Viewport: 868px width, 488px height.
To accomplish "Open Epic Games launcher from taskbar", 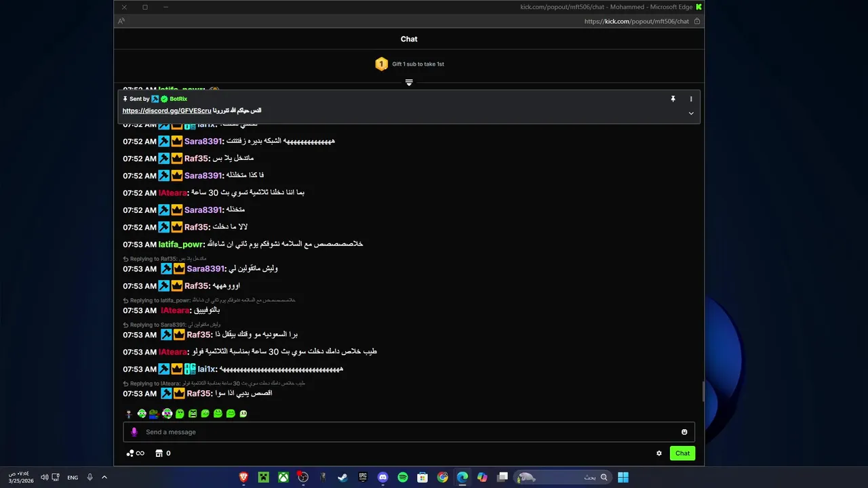I will [x=363, y=477].
